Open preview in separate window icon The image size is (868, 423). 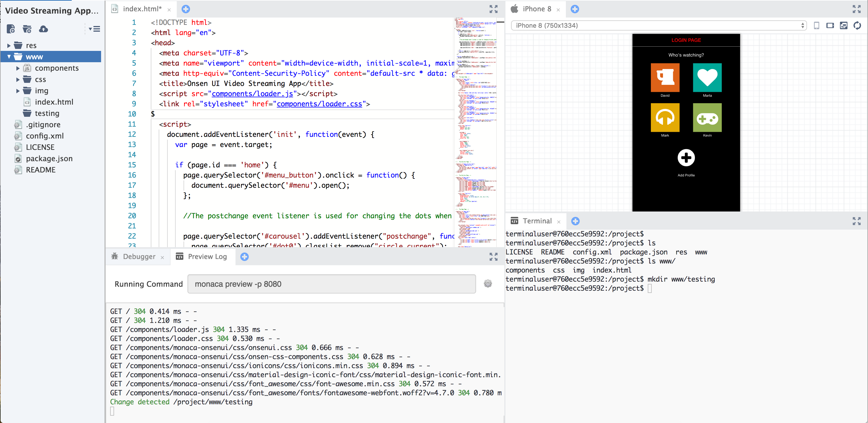pyautogui.click(x=844, y=25)
